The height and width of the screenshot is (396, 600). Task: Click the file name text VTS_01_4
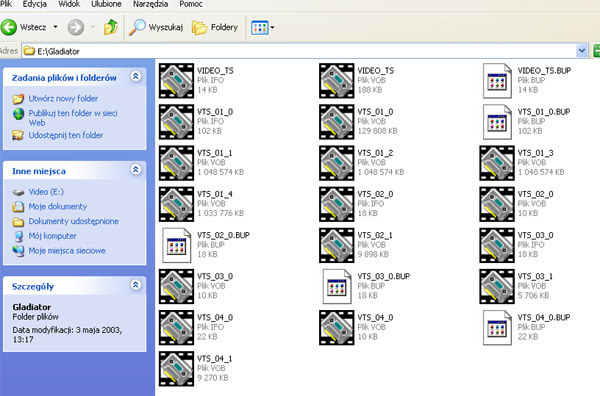[x=215, y=194]
